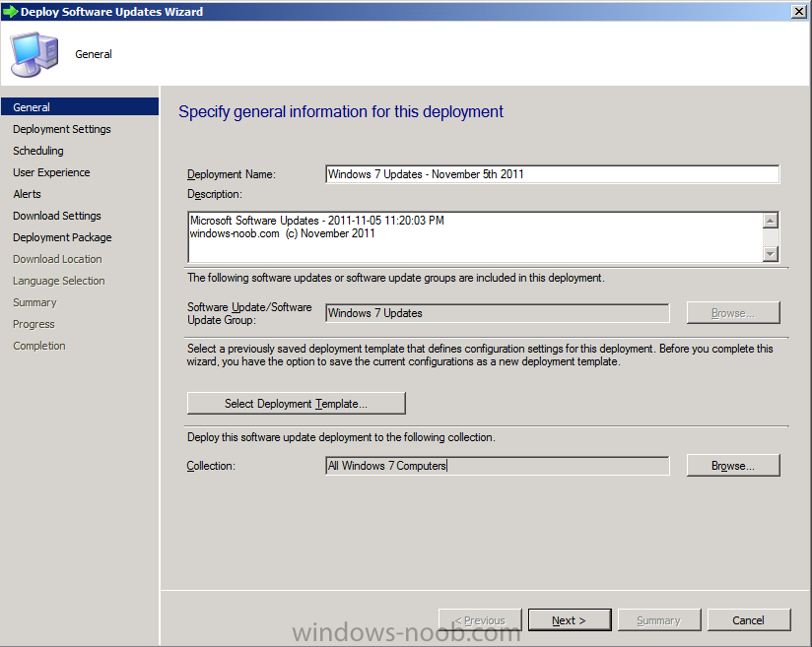Open the Scheduling wizard step

pyautogui.click(x=38, y=151)
